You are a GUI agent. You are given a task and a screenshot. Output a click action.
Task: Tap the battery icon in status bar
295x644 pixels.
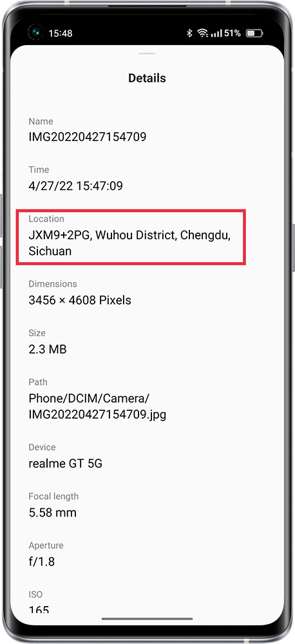254,33
